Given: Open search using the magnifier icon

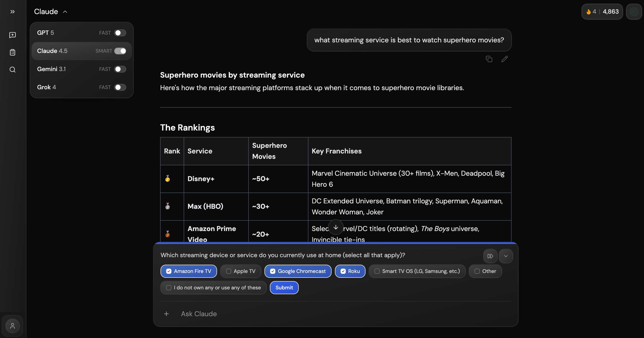Looking at the screenshot, I should (x=13, y=70).
